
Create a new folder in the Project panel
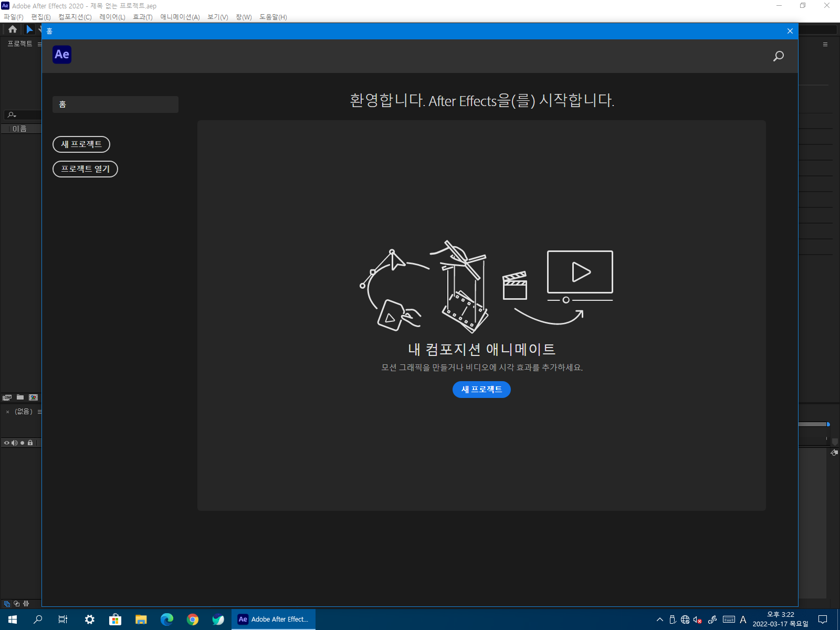[x=20, y=397]
